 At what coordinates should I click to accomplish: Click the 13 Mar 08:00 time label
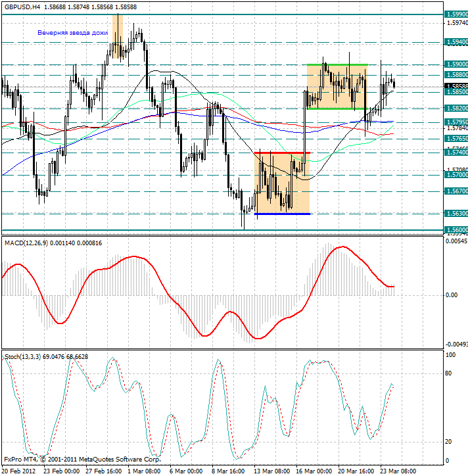pos(272,471)
